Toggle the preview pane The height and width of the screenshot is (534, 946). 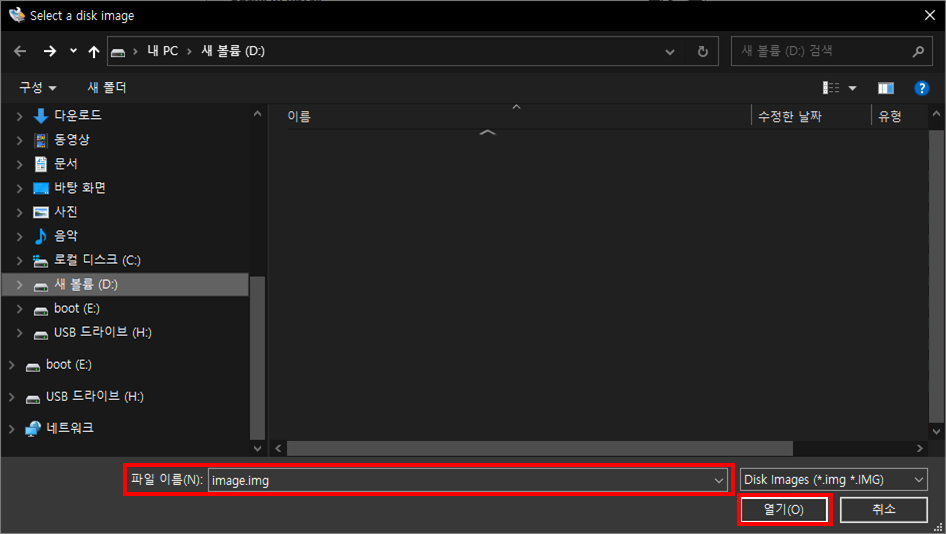tap(886, 89)
